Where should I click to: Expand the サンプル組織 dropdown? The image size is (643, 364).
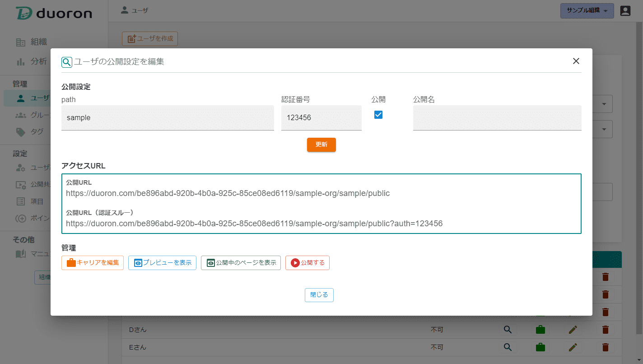pos(587,11)
